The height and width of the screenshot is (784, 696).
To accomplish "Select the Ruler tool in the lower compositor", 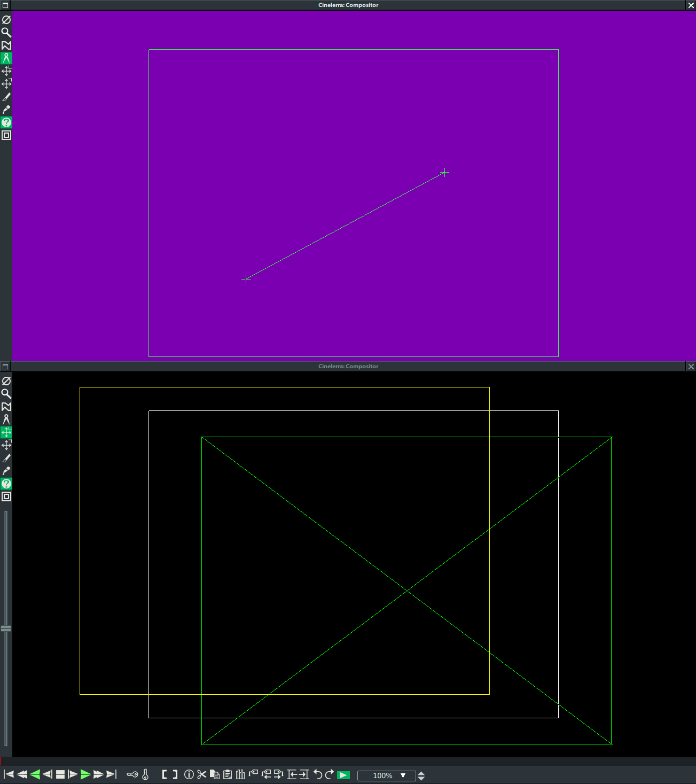I will click(6, 420).
